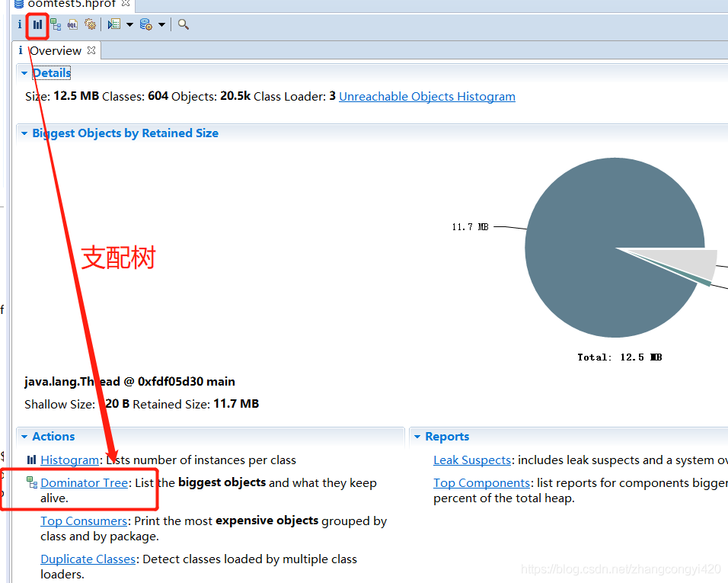Open the Leak Suspects report link
The height and width of the screenshot is (583, 728).
(x=472, y=460)
